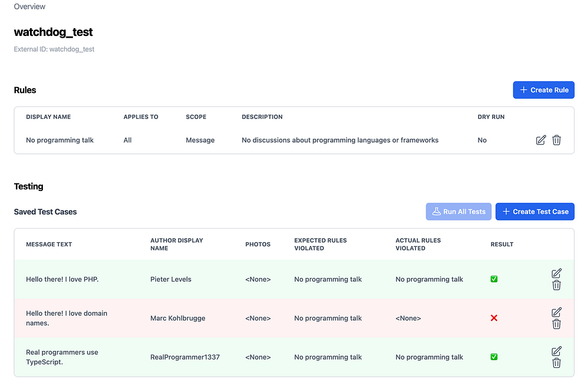588x392 pixels.
Task: Open the Overview breadcrumb link
Action: 29,6
